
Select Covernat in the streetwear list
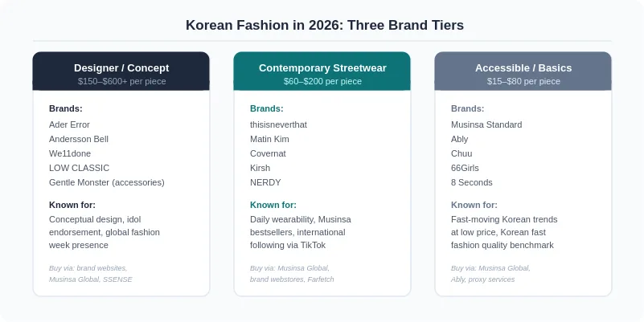pyautogui.click(x=268, y=153)
